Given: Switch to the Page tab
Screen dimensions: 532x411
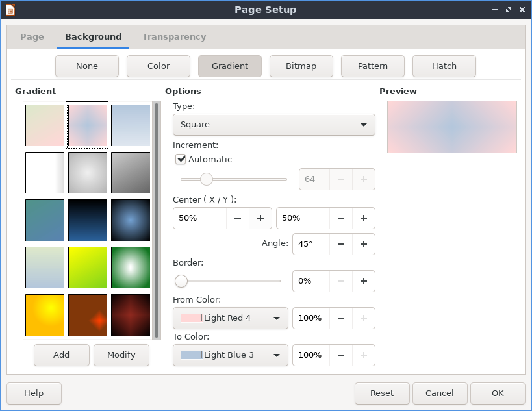Looking at the screenshot, I should coord(32,37).
